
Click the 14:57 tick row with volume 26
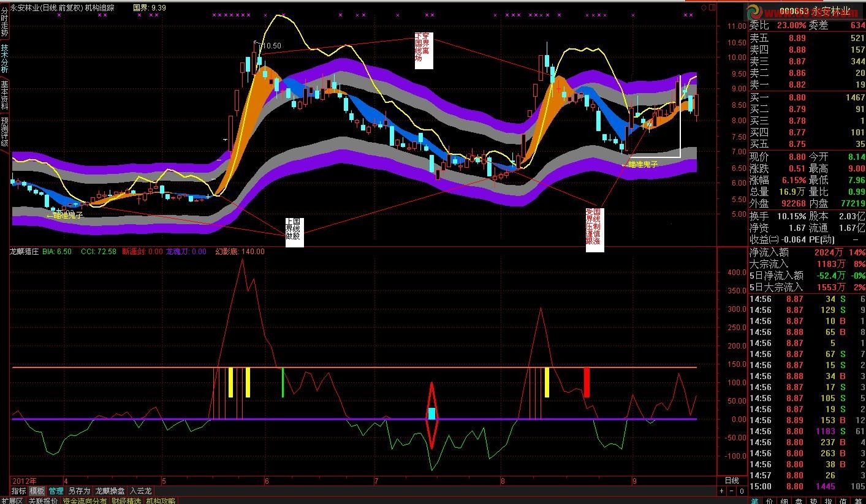[807, 475]
